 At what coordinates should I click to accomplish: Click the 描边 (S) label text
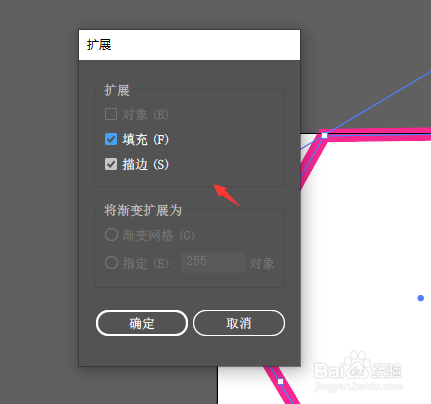[x=146, y=164]
